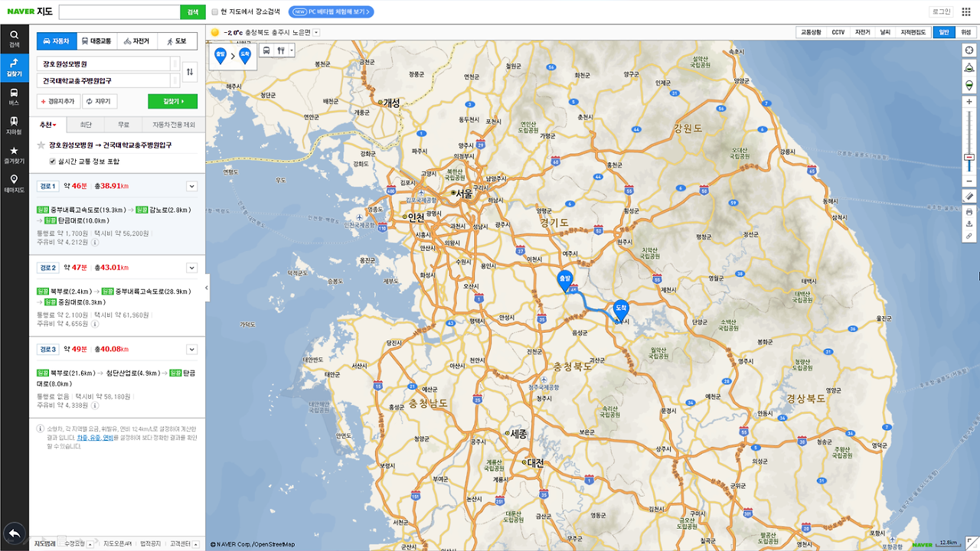Viewport: 980px width, 551px height.
Task: Click the info icon beside 주유비 약 4,656원
Action: 95,324
